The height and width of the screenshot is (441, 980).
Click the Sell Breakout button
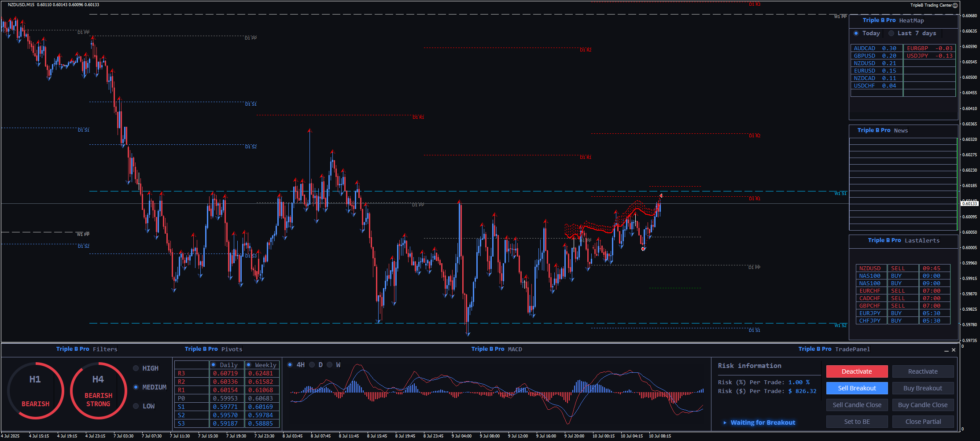[857, 388]
